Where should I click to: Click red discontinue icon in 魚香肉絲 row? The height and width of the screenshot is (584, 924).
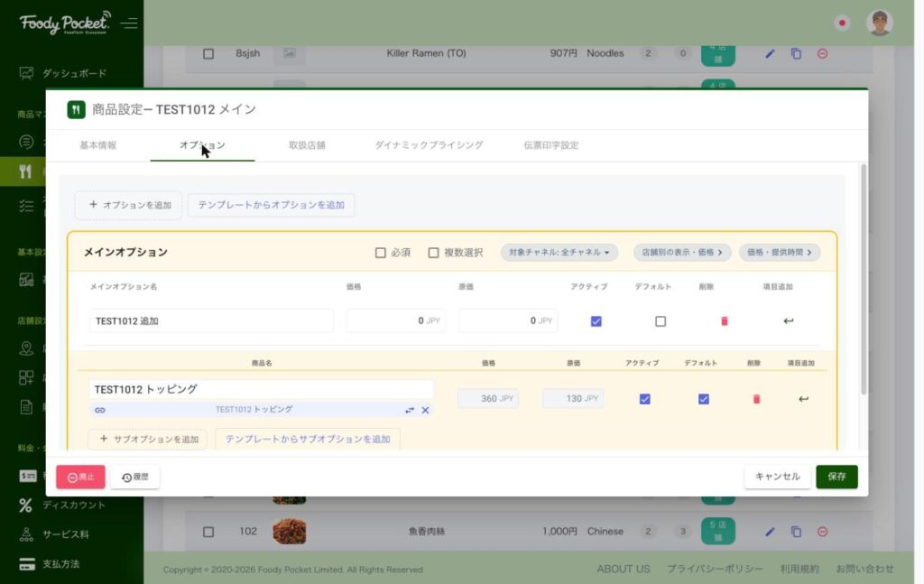(822, 532)
